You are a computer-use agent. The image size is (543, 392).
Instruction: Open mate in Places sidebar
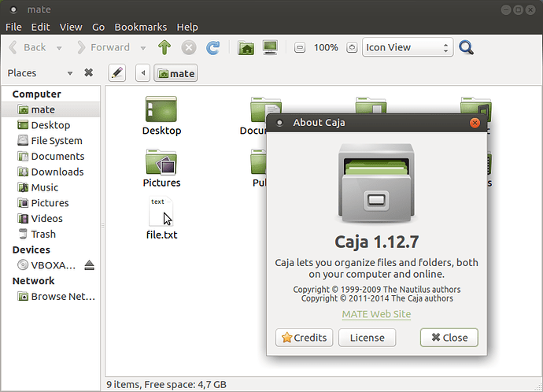50,109
